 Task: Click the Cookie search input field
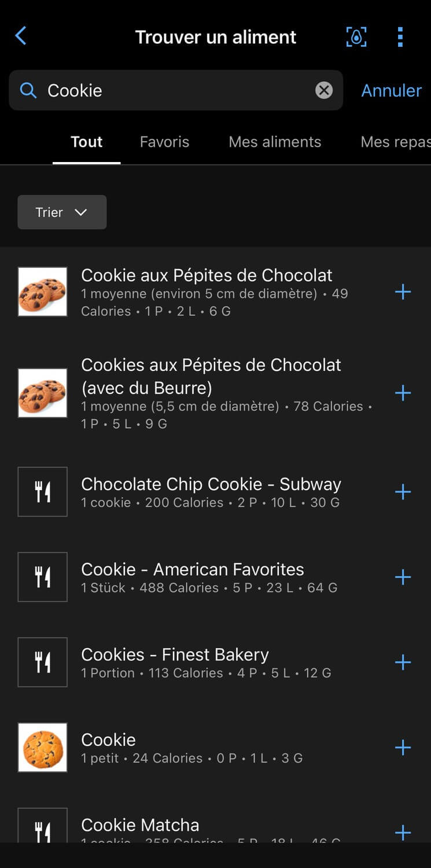174,90
